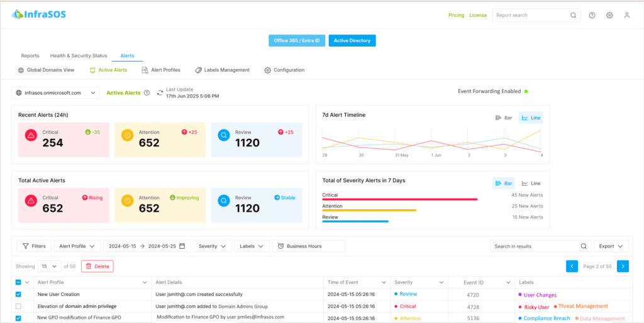The height and width of the screenshot is (323, 644).
Task: Click the search magnifier in Report search
Action: [x=573, y=16]
